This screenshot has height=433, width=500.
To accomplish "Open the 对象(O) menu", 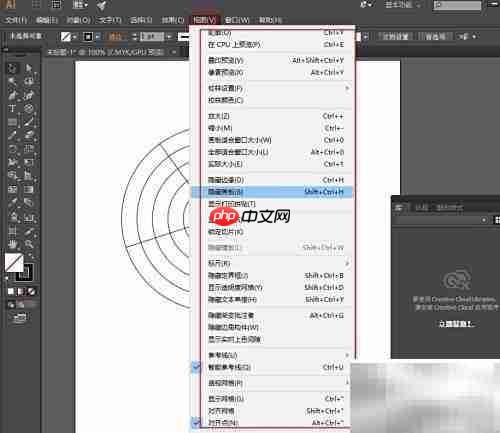I will pos(78,20).
